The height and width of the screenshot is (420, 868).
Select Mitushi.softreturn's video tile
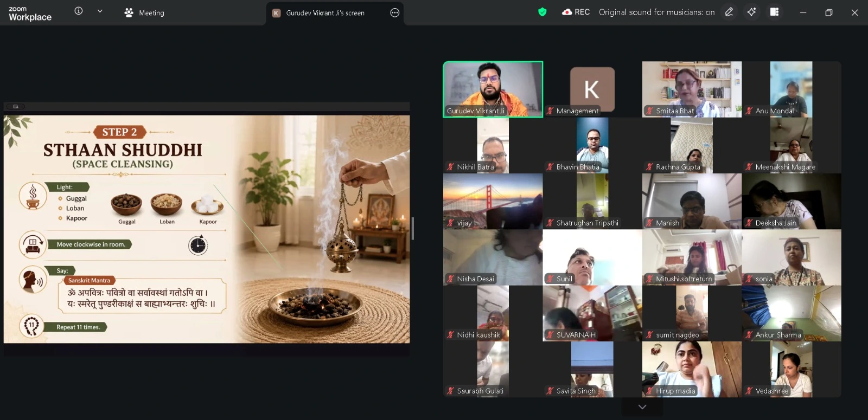click(x=692, y=257)
